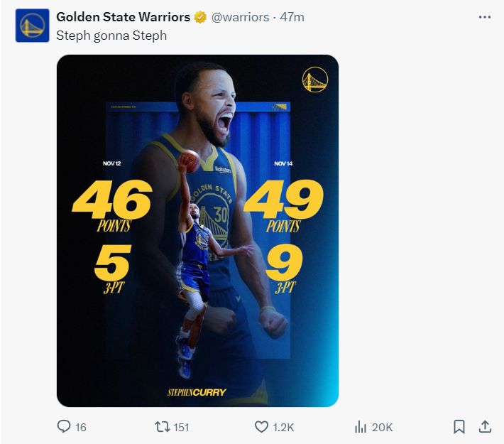
Task: Repost the tweet using the retweet icon
Action: point(161,426)
